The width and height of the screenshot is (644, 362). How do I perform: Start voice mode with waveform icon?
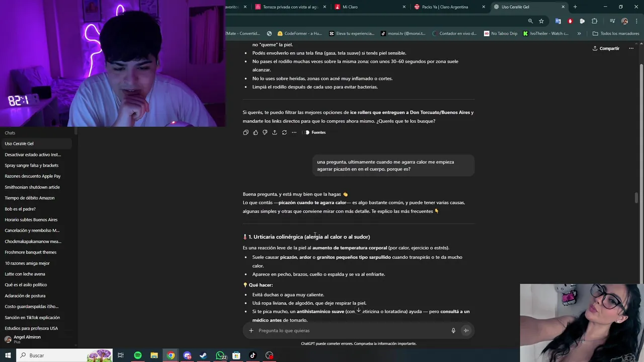[466, 330]
